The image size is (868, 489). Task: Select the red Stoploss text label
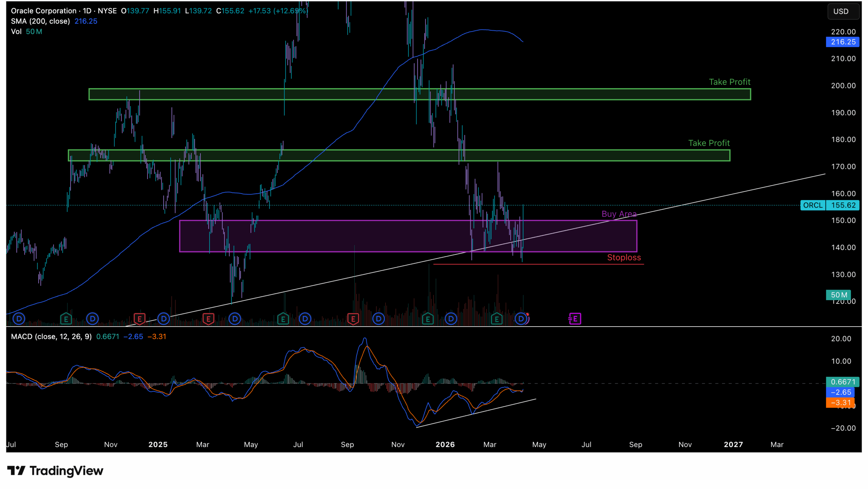point(624,257)
